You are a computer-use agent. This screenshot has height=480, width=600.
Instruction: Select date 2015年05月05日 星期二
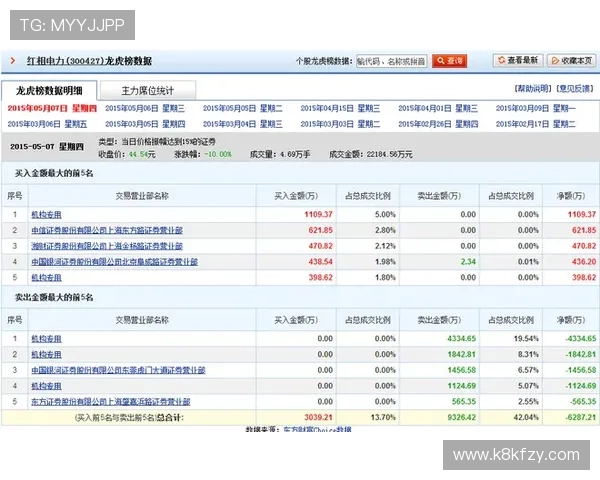pos(243,108)
